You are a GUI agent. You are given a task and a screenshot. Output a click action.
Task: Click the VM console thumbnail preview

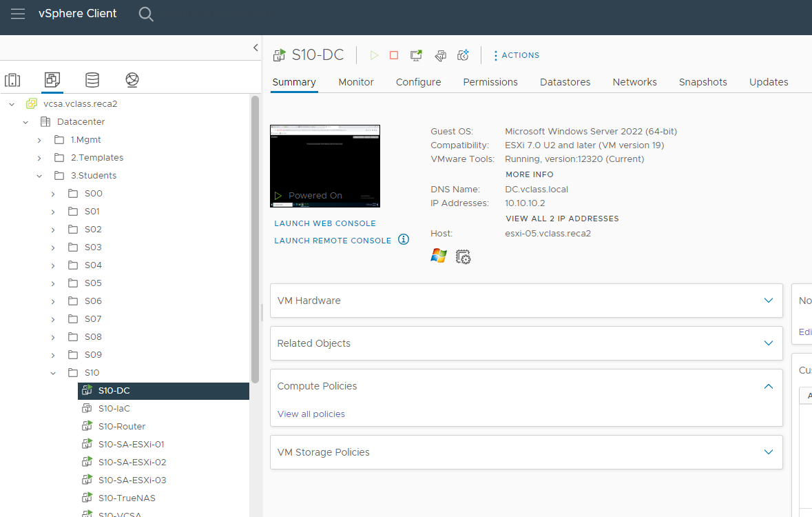[x=325, y=166]
